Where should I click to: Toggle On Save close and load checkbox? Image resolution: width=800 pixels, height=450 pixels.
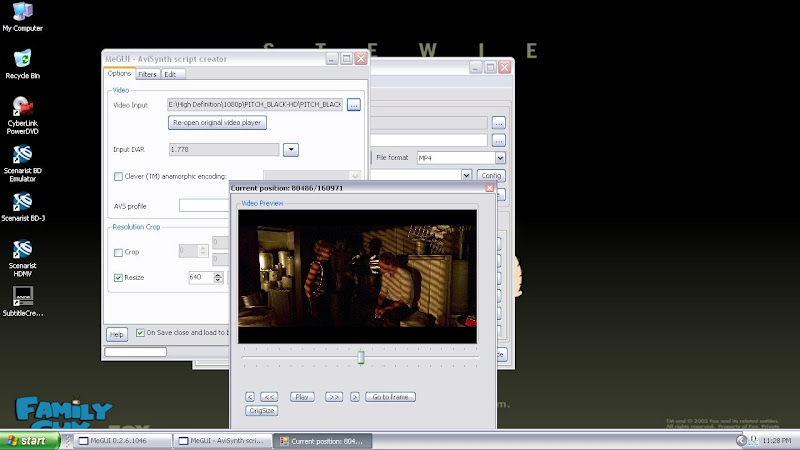point(140,333)
